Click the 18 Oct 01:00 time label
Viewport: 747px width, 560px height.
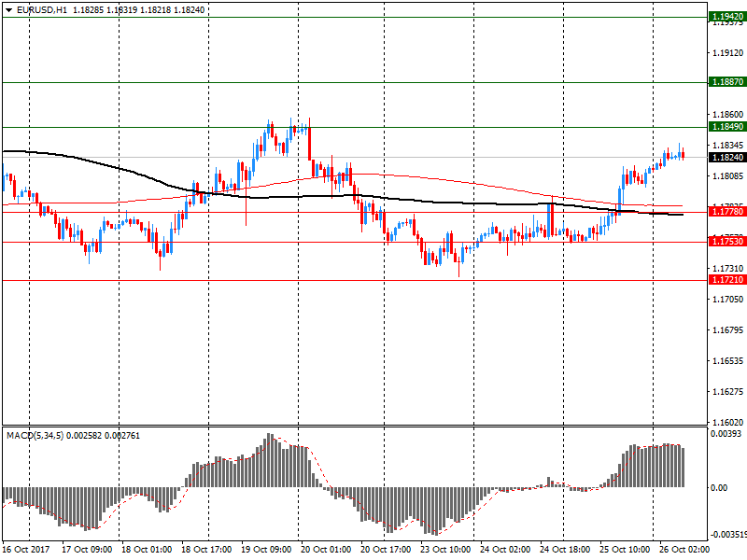(147, 550)
